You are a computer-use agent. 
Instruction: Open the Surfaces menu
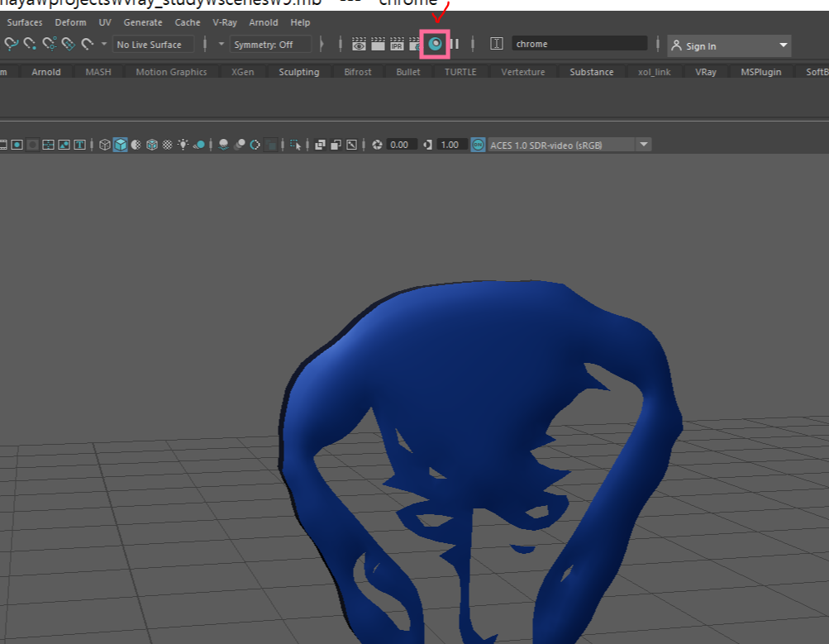[24, 22]
